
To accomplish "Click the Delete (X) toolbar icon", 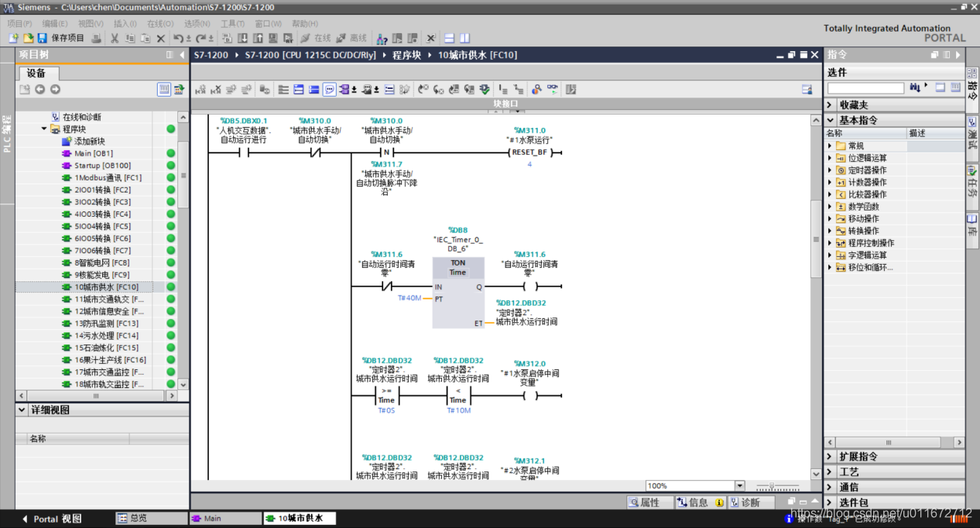I will pos(160,38).
